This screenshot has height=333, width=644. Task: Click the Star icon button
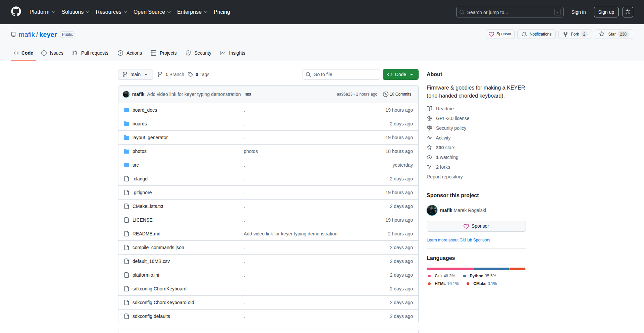(x=602, y=34)
